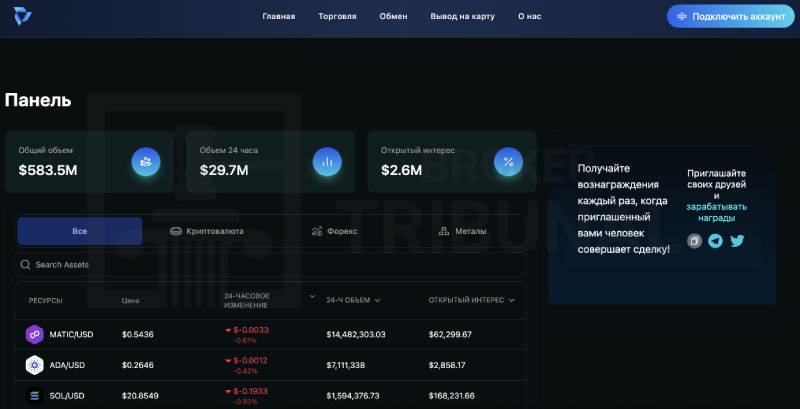The width and height of the screenshot is (800, 409).
Task: Copy the referral link via copy icon
Action: tap(695, 241)
